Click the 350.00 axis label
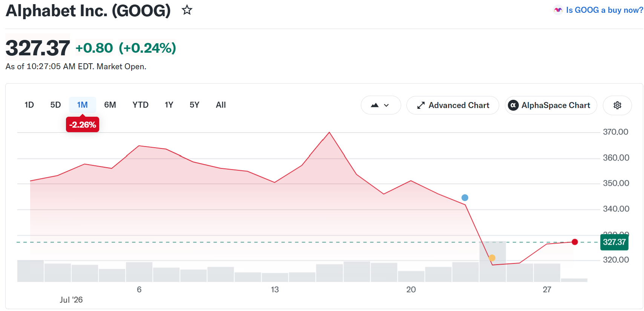Image resolution: width=644 pixels, height=311 pixels. 616,183
